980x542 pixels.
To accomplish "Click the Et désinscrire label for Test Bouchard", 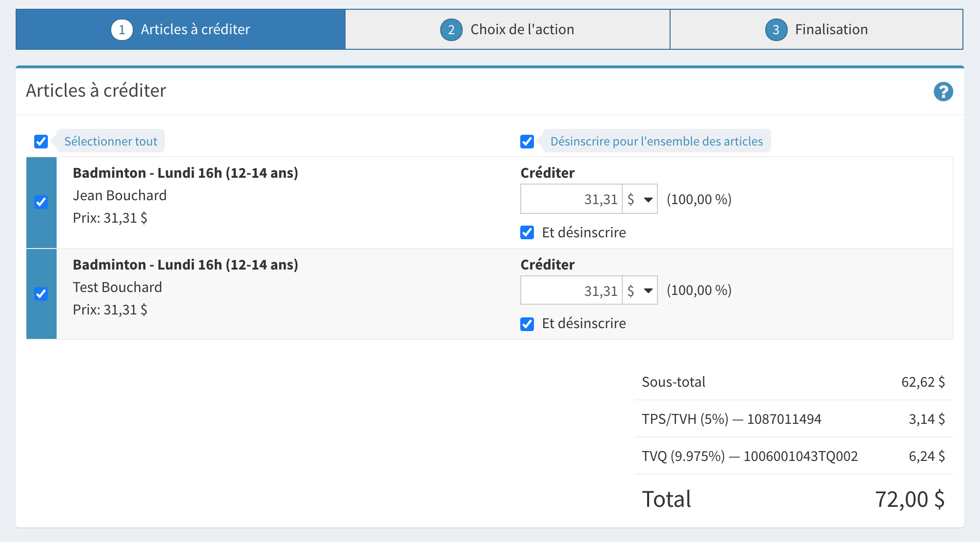I will coord(584,323).
